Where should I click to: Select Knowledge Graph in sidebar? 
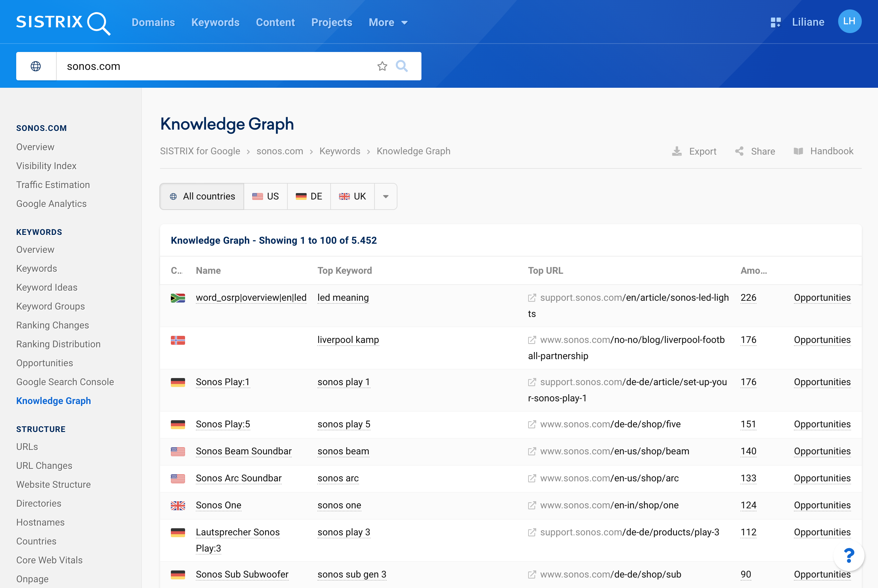(x=53, y=401)
